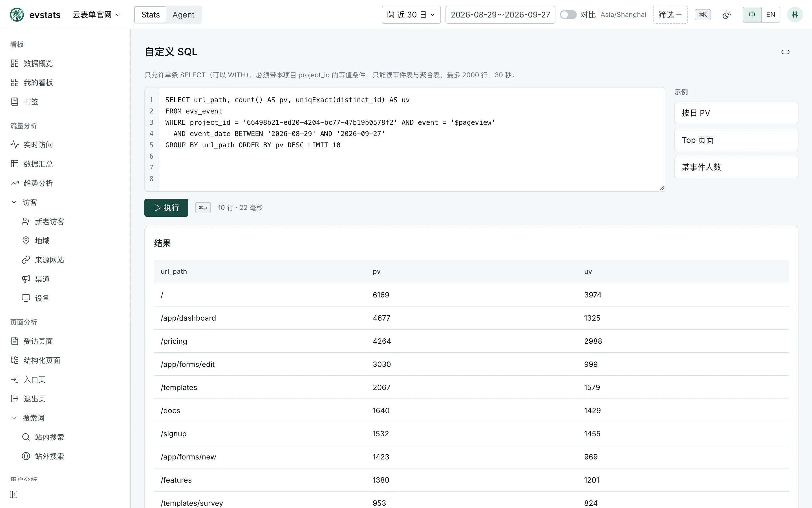
Task: Toggle dark mode theme icon
Action: 727,14
